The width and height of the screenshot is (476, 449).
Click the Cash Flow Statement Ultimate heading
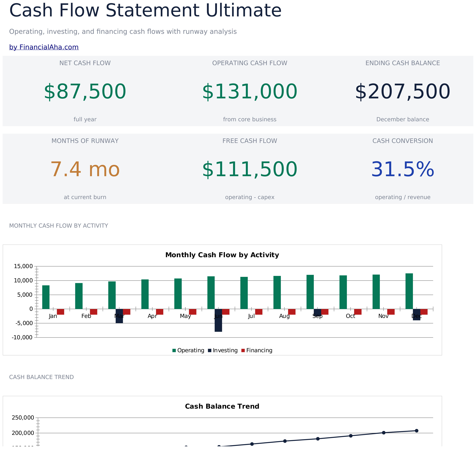pos(145,10)
